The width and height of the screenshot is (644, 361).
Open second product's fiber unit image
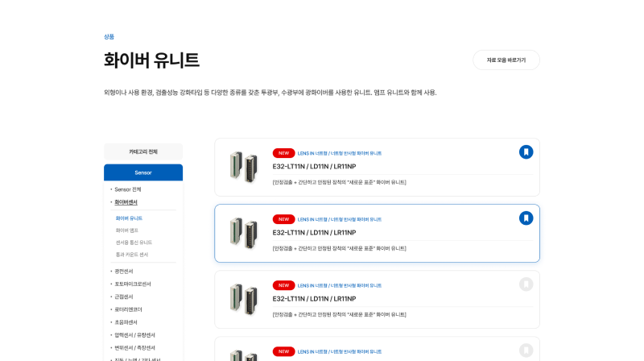click(242, 233)
